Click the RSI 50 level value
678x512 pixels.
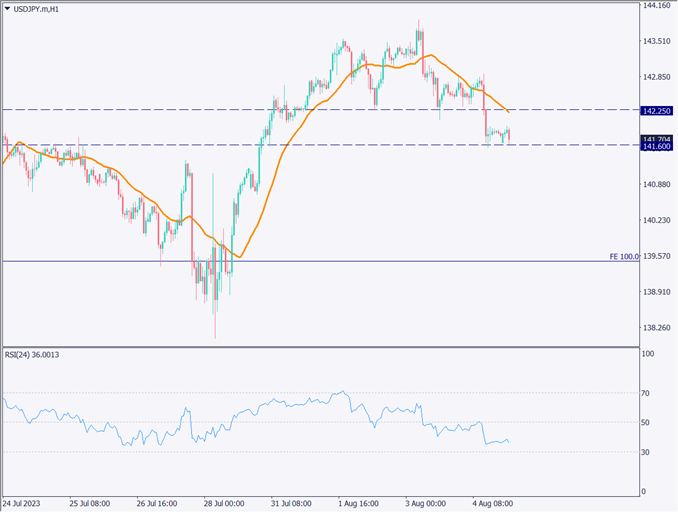[647, 423]
